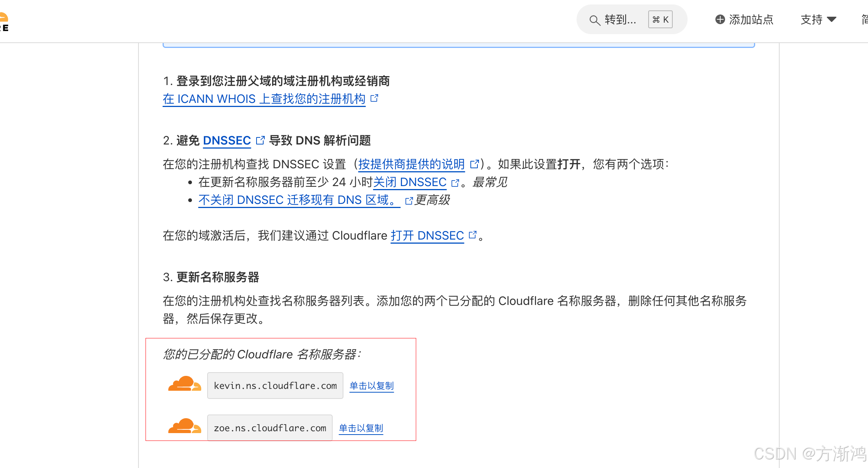Viewport: 868px width, 468px height.
Task: Click external-link icon after ICANN WHOIS link
Action: pyautogui.click(x=374, y=98)
